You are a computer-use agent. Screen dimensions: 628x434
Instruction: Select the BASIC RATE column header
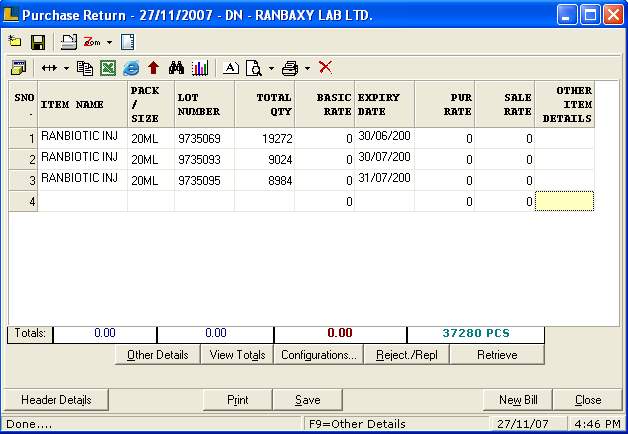[x=325, y=104]
